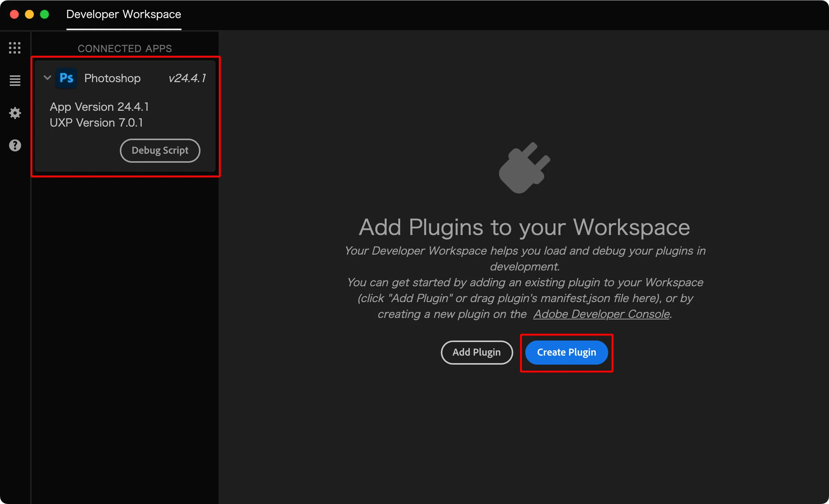Minimize window with the yellow button

29,14
